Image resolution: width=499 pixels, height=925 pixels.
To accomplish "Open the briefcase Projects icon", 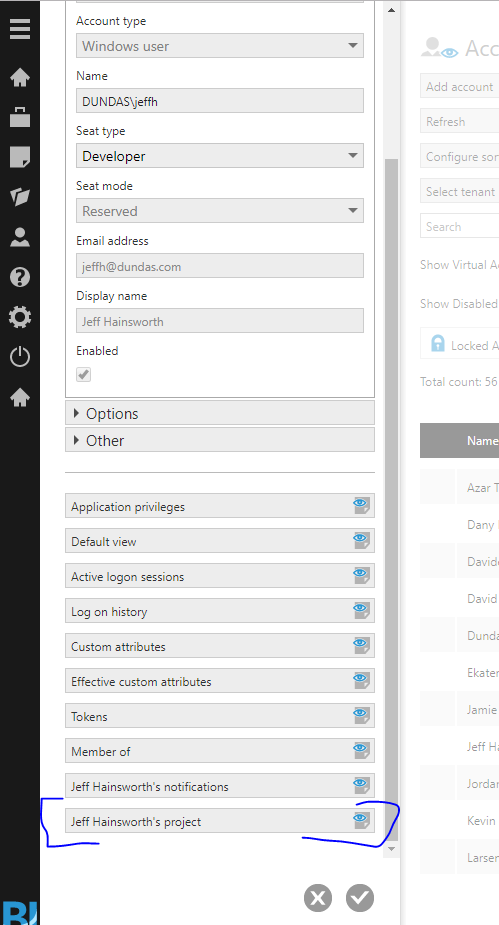I will 20,117.
